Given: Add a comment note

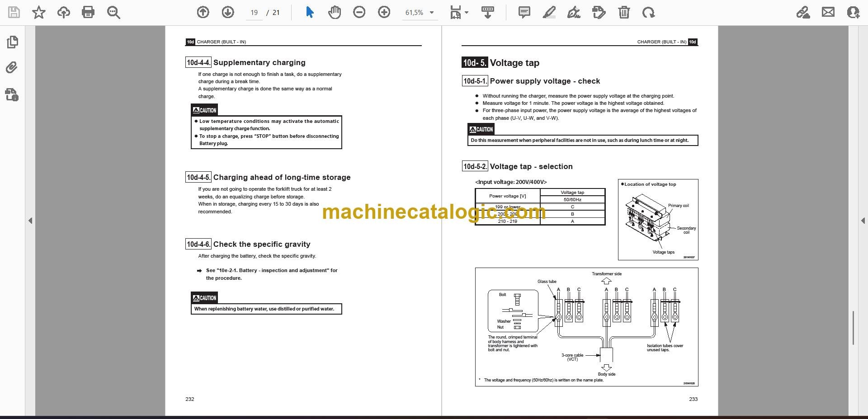Looking at the screenshot, I should [x=524, y=12].
